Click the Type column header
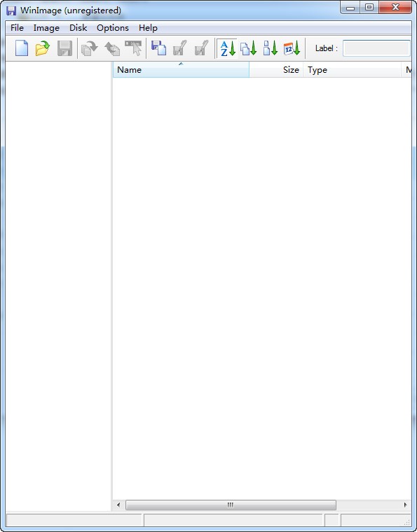417x532 pixels. 352,70
